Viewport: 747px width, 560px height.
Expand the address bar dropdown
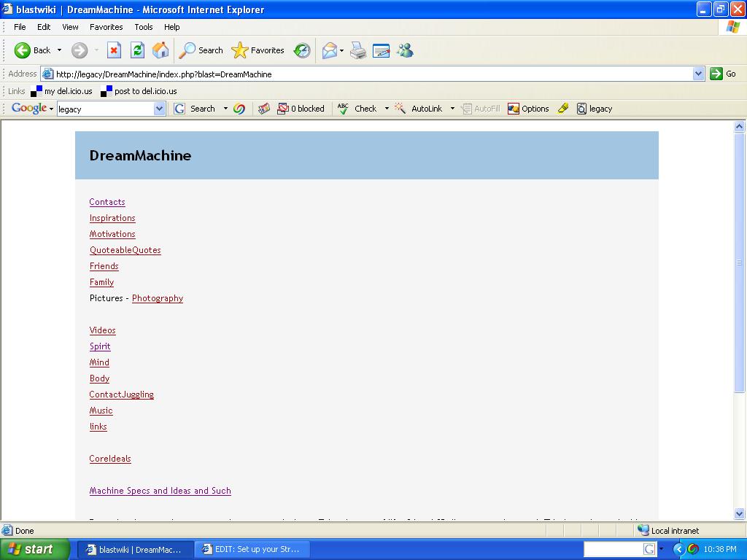point(698,74)
